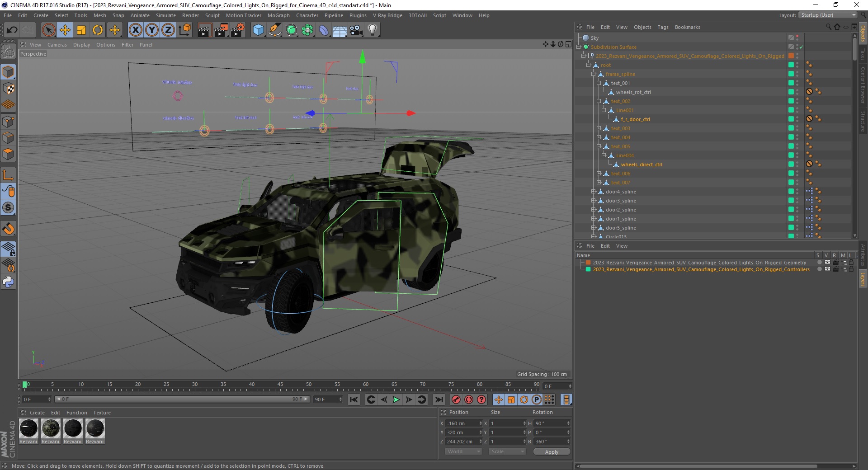Viewport: 868px width, 470px height.
Task: Go to start of animation
Action: (x=354, y=399)
